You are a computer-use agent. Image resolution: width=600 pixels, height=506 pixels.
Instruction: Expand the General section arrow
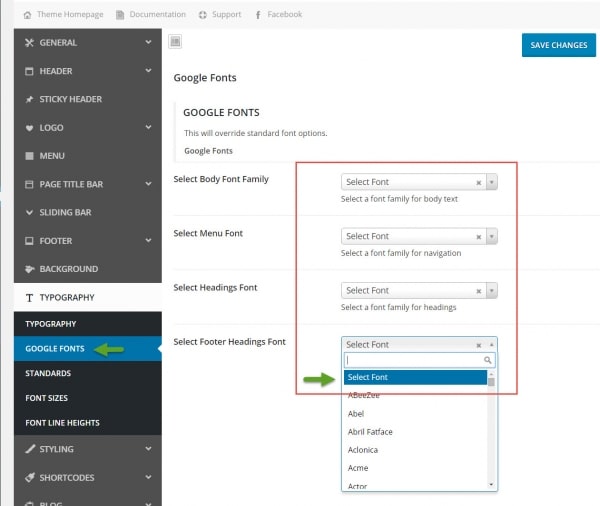[x=148, y=42]
